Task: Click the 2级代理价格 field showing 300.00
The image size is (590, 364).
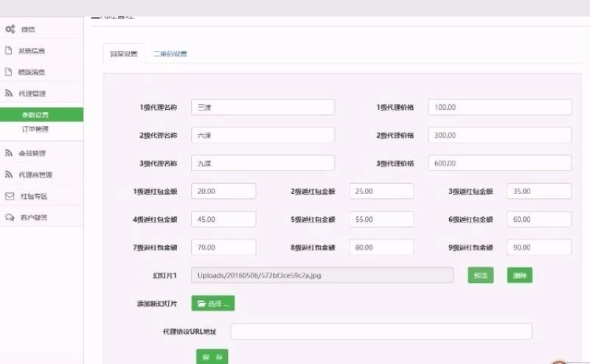Action: pyautogui.click(x=500, y=136)
